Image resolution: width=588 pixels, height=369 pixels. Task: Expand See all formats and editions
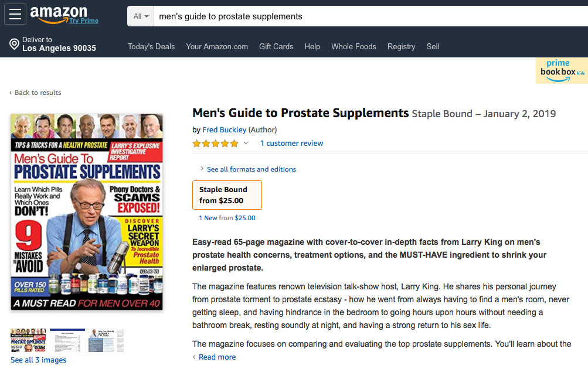[x=251, y=169]
